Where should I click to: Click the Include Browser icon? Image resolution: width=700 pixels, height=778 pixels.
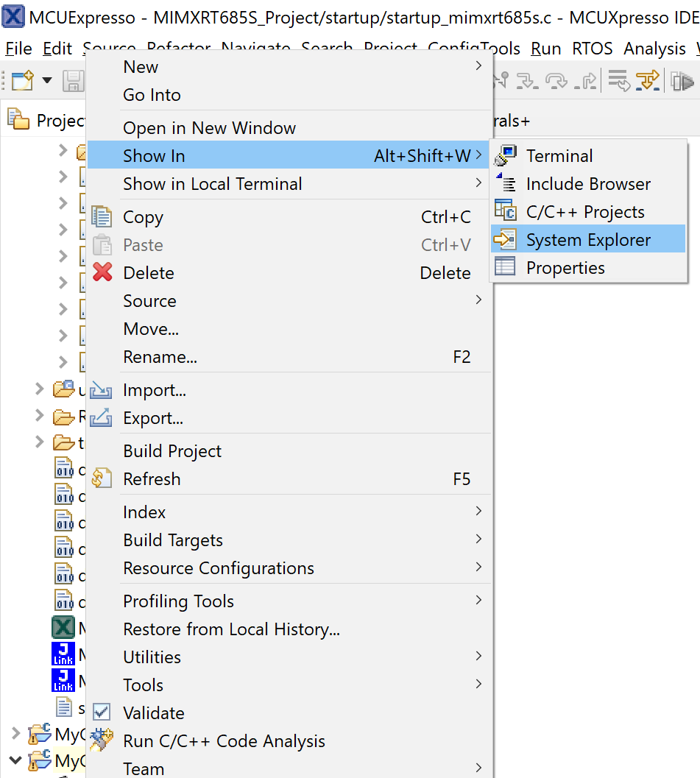(506, 184)
